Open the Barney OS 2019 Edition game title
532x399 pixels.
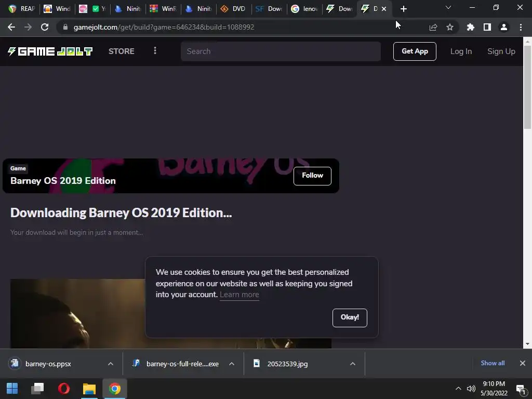63,180
